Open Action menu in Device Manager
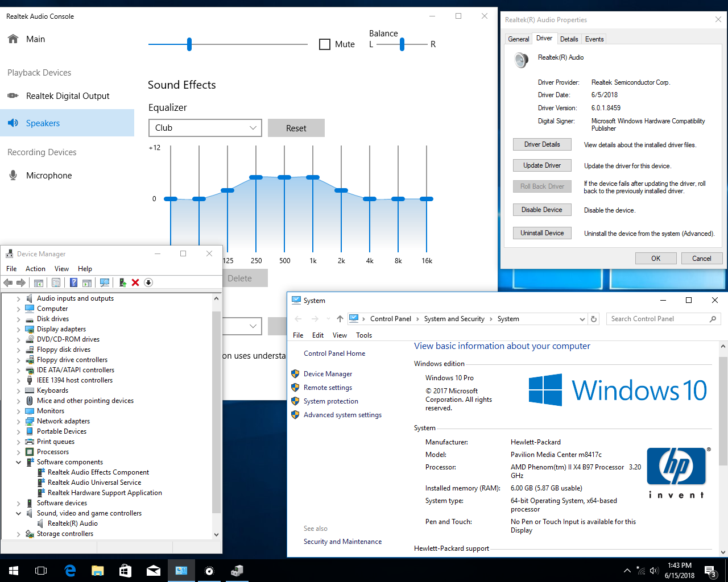The image size is (728, 582). tap(35, 269)
